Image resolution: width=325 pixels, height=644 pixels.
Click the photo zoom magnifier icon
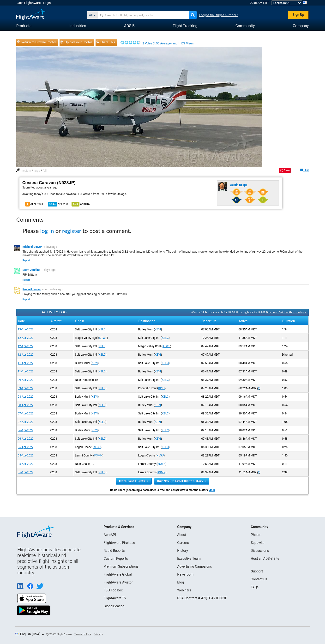pyautogui.click(x=18, y=170)
